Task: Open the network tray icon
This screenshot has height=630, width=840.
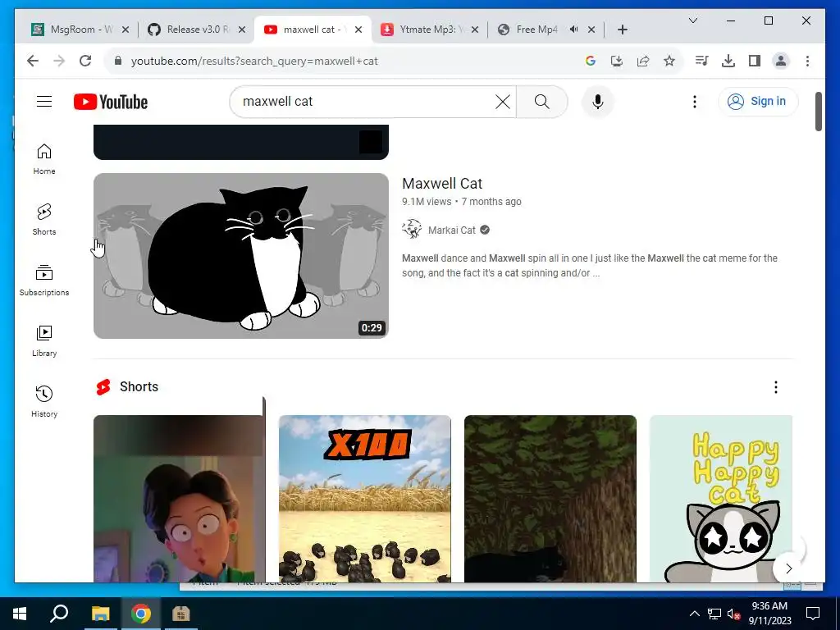Action: [714, 614]
